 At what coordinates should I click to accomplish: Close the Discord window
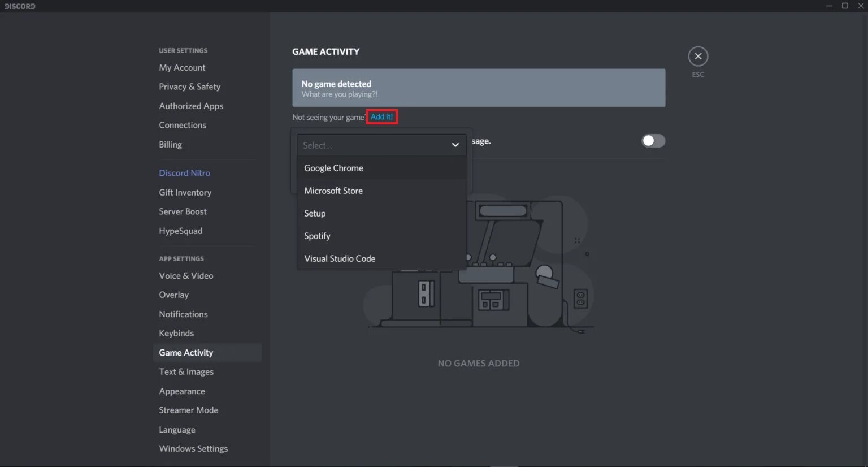(861, 6)
